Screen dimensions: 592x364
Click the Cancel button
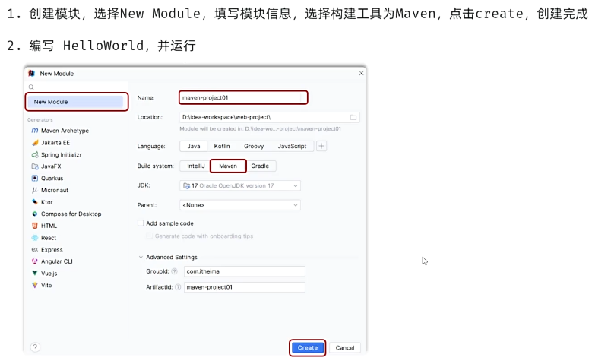345,347
